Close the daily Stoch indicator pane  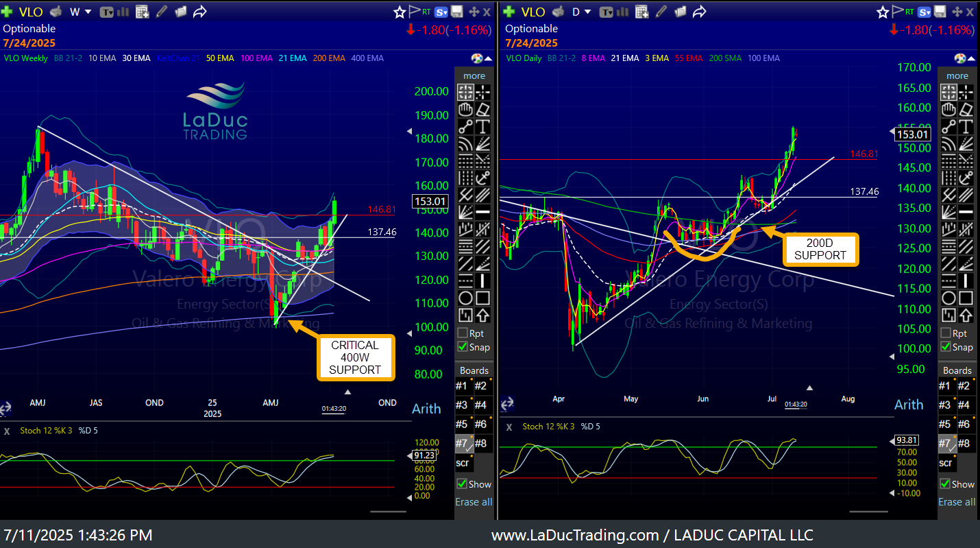point(509,427)
